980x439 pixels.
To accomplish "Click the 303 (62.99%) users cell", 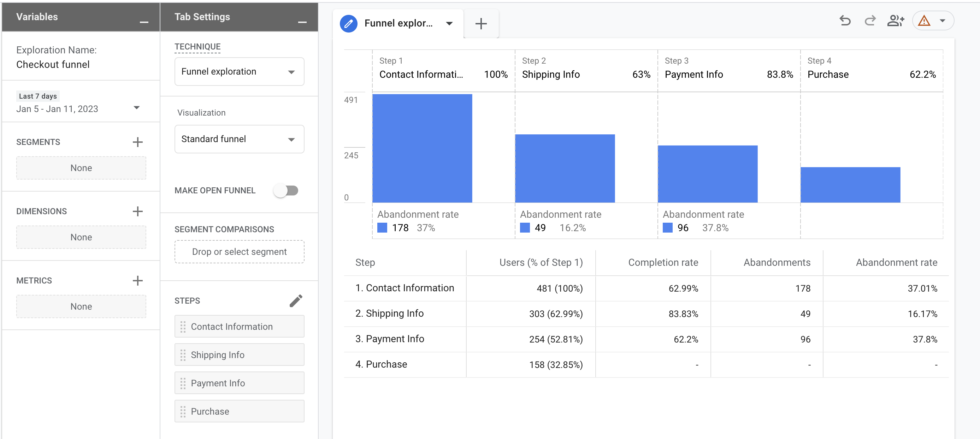I will (556, 314).
